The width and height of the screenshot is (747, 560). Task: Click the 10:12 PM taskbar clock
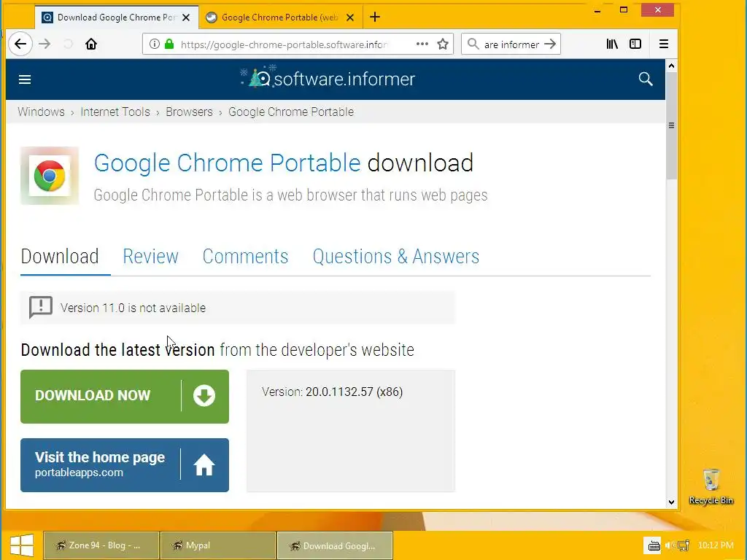(716, 545)
